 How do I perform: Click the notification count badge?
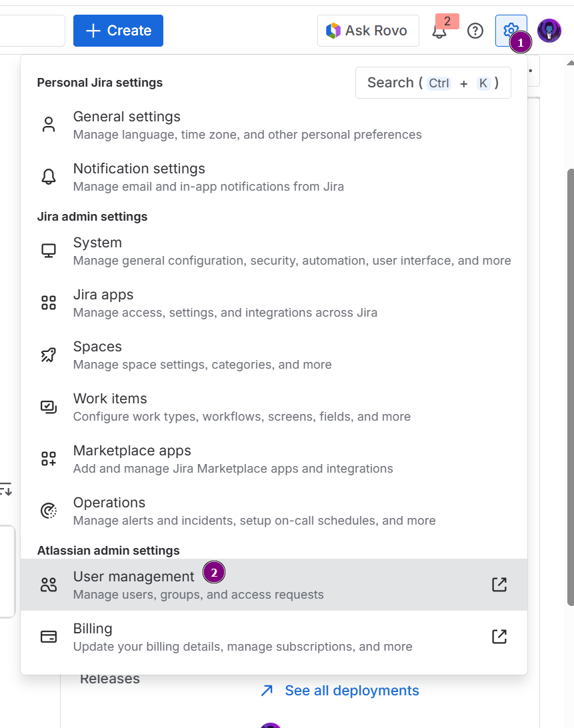447,21
